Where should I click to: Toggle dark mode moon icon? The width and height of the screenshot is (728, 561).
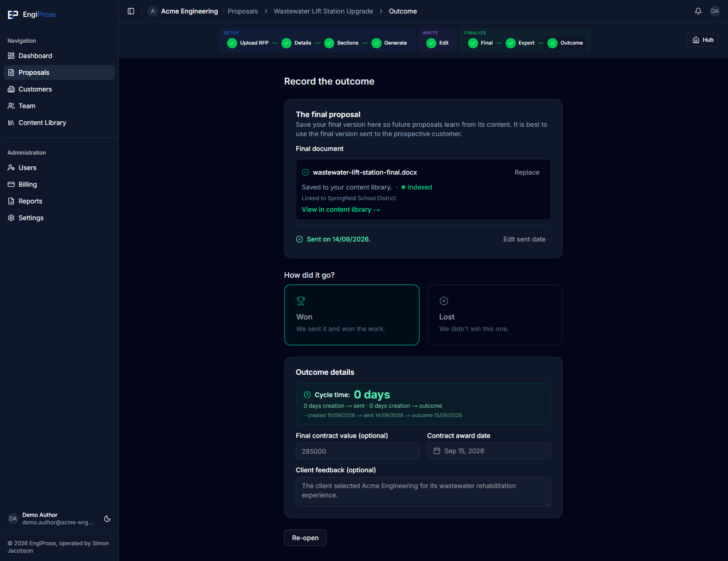point(107,519)
